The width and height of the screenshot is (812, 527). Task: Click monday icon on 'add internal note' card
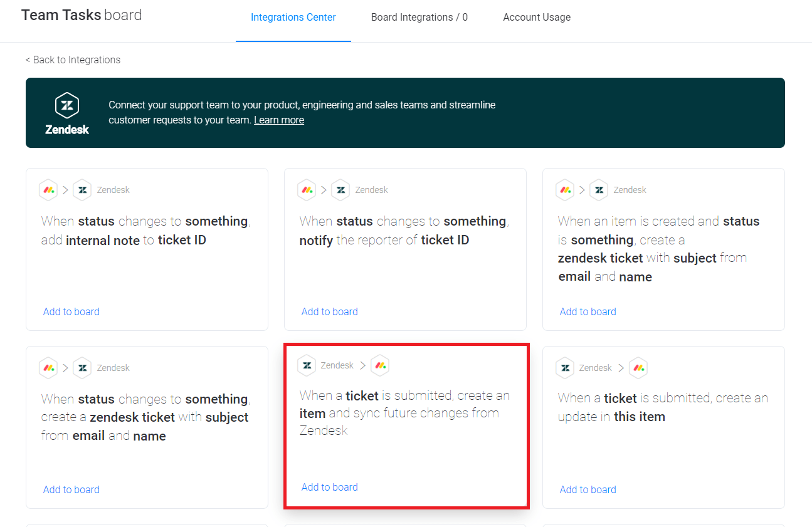click(x=48, y=190)
